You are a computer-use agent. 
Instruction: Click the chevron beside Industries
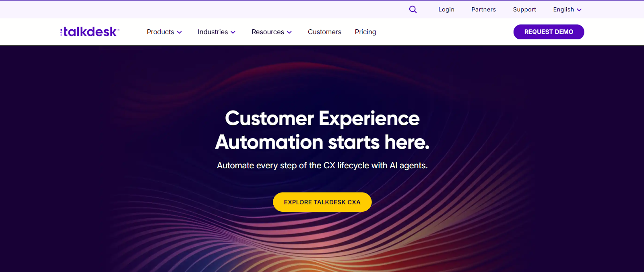(233, 32)
